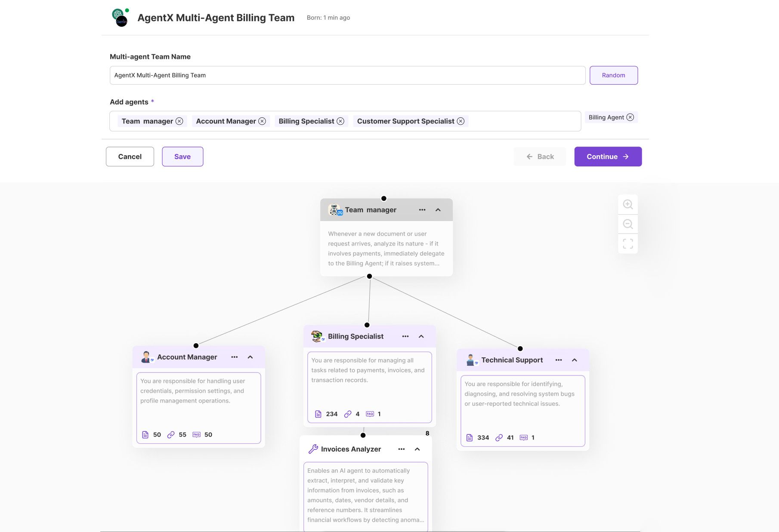Click Invoices Analyzer connector dot
The width and height of the screenshot is (779, 532).
(x=363, y=435)
